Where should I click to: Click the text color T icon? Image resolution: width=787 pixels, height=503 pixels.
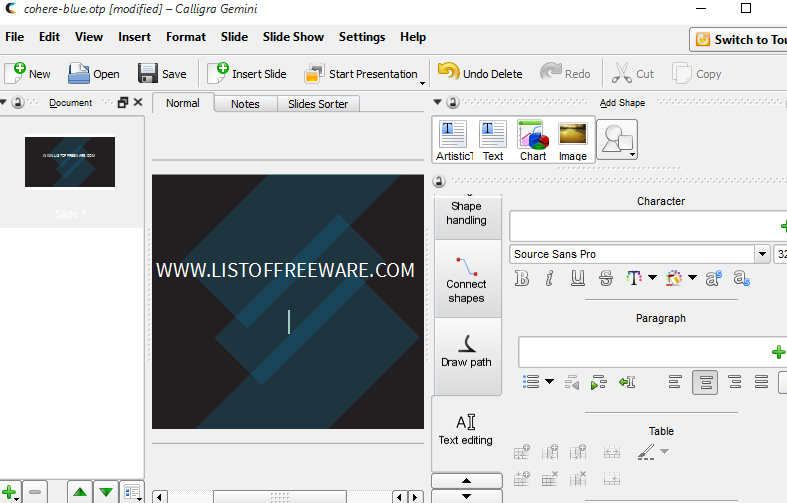634,278
